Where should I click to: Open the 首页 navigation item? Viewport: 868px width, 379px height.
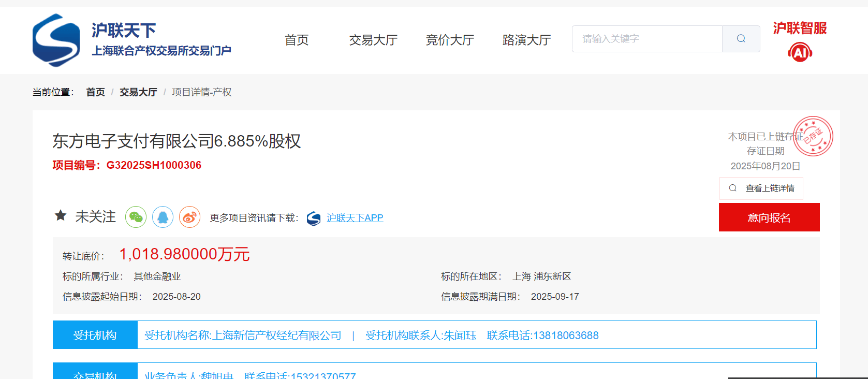pyautogui.click(x=297, y=40)
